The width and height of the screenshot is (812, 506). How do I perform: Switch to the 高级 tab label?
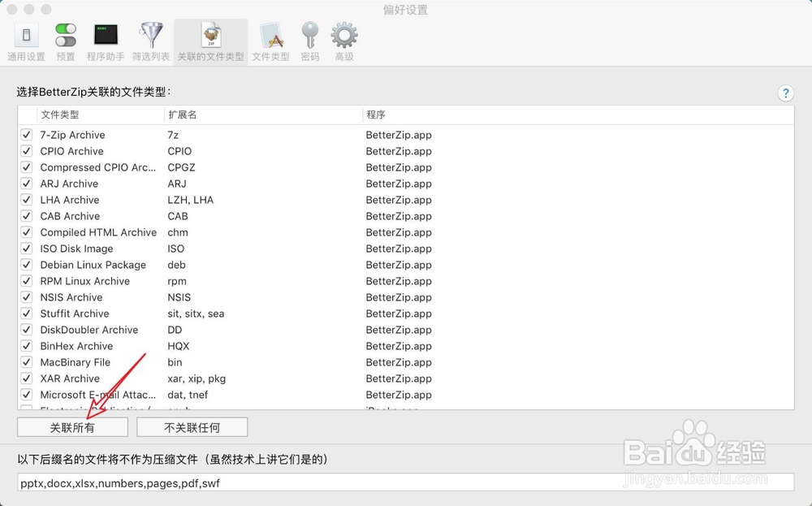coord(343,57)
